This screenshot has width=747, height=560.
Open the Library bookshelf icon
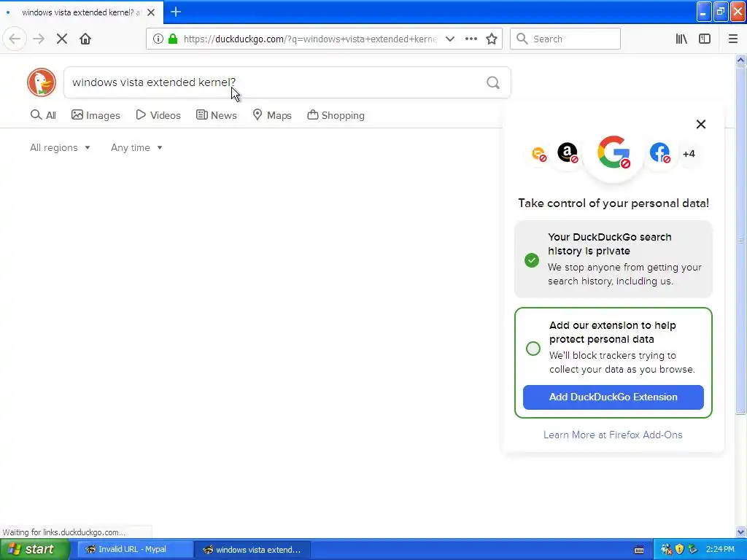681,39
